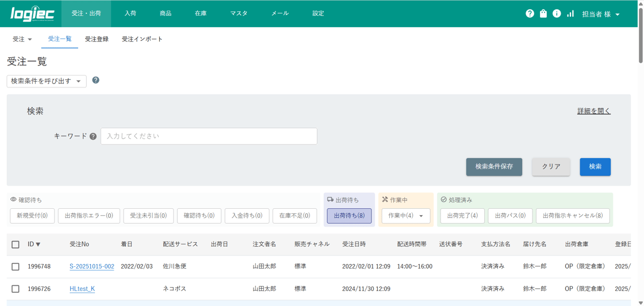
Task: Click help icon next to 検索条件を呼び出す
Action: (x=95, y=81)
